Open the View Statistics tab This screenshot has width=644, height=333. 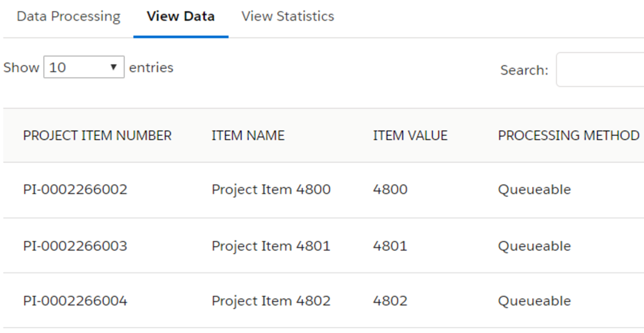pyautogui.click(x=288, y=16)
